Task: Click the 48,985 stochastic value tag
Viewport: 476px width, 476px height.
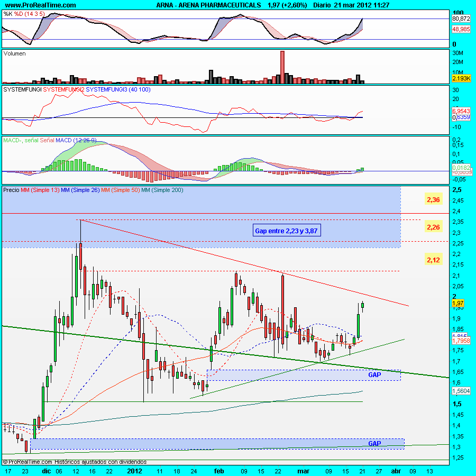Action: (x=461, y=29)
